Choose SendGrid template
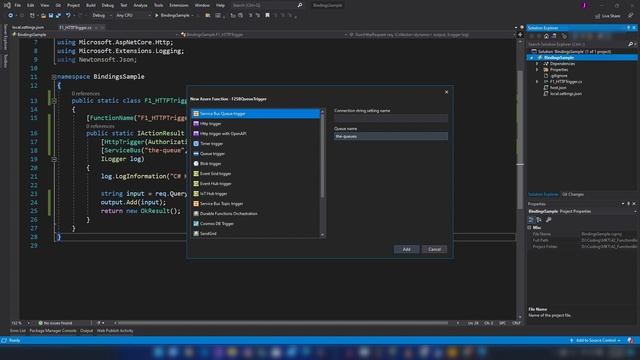 (x=256, y=233)
